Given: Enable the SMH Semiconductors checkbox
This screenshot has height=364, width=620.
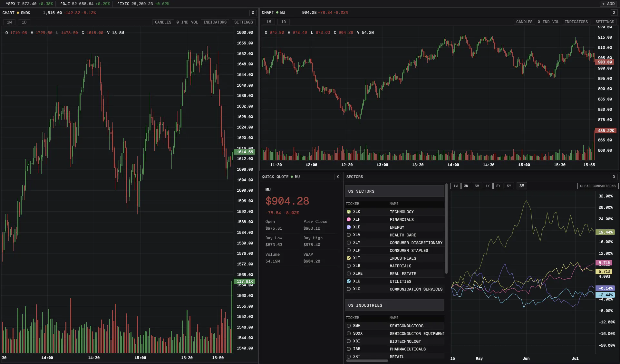Looking at the screenshot, I should [349, 326].
